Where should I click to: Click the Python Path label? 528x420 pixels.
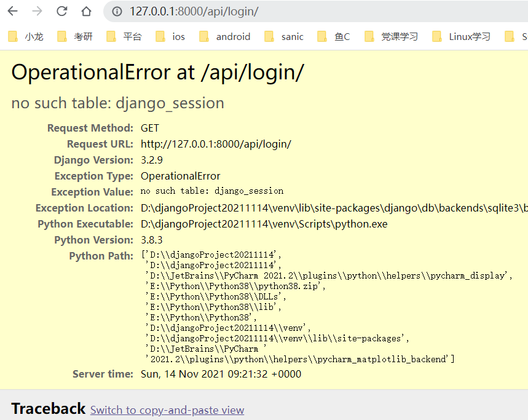101,256
